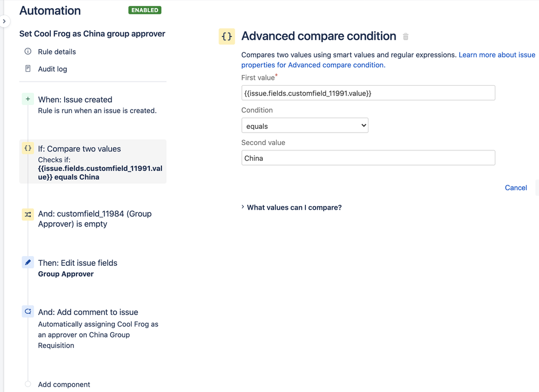Click the Cancel link

(x=516, y=188)
